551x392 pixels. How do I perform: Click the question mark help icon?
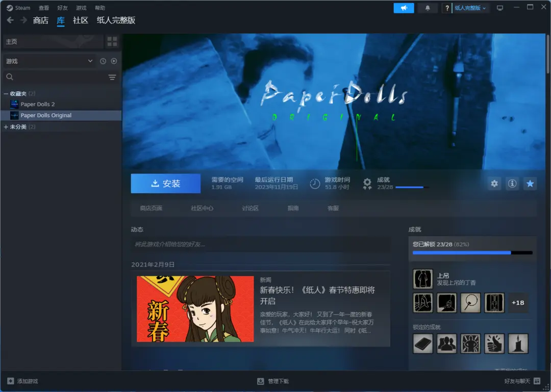447,8
